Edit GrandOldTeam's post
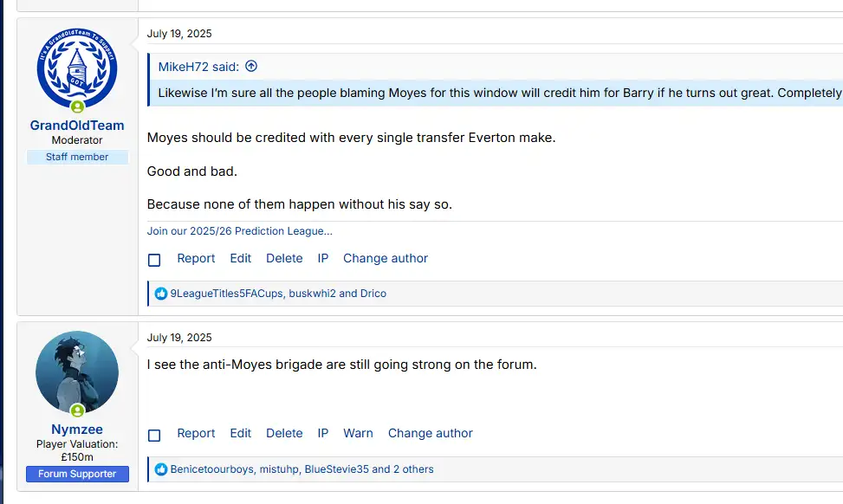The image size is (843, 504). [240, 258]
